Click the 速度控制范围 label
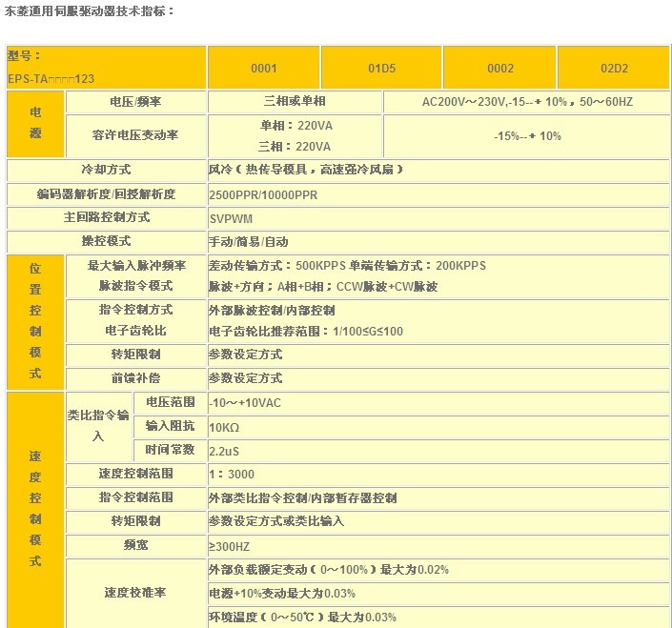The width and height of the screenshot is (672, 628). tap(135, 474)
